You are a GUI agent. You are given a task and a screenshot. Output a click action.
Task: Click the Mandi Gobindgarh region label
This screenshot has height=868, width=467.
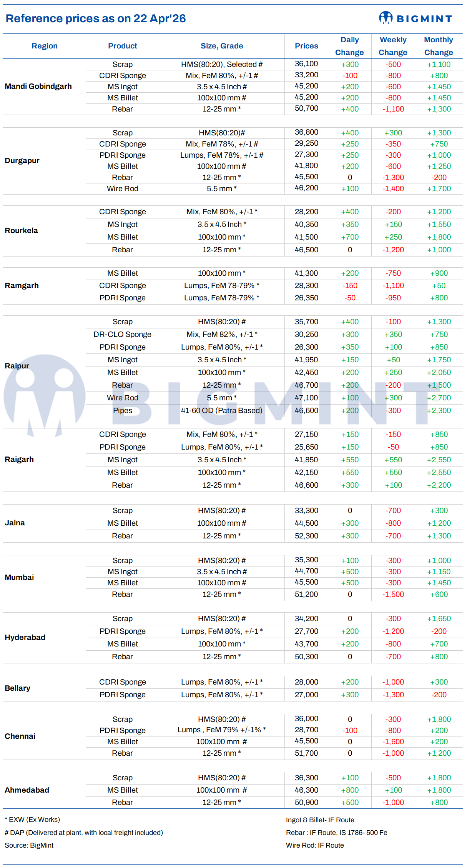click(x=38, y=87)
